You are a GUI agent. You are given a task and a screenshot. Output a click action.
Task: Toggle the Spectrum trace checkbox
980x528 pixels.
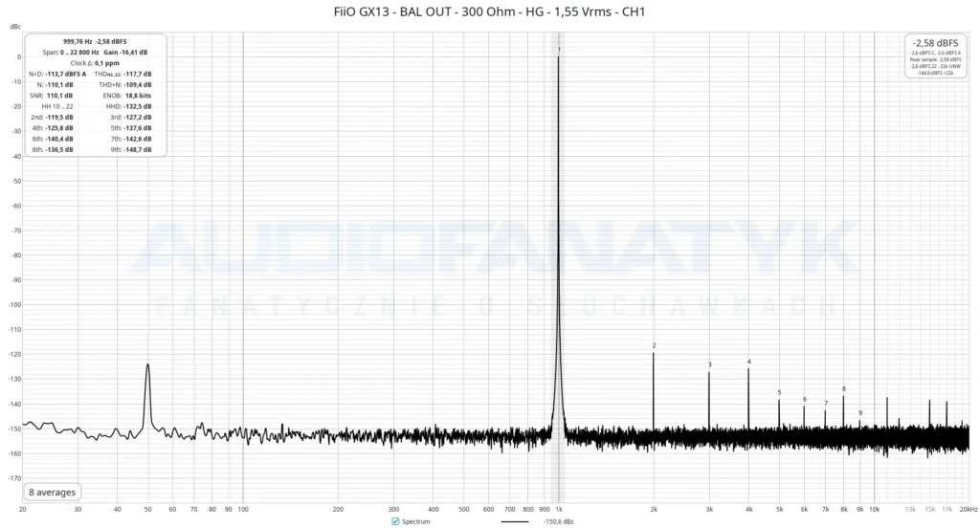point(395,521)
